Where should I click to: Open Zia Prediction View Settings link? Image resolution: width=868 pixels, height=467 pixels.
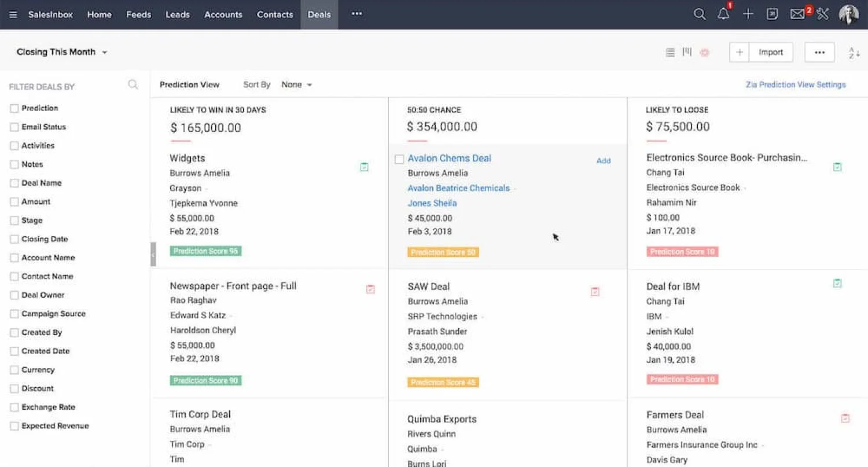[x=796, y=84]
